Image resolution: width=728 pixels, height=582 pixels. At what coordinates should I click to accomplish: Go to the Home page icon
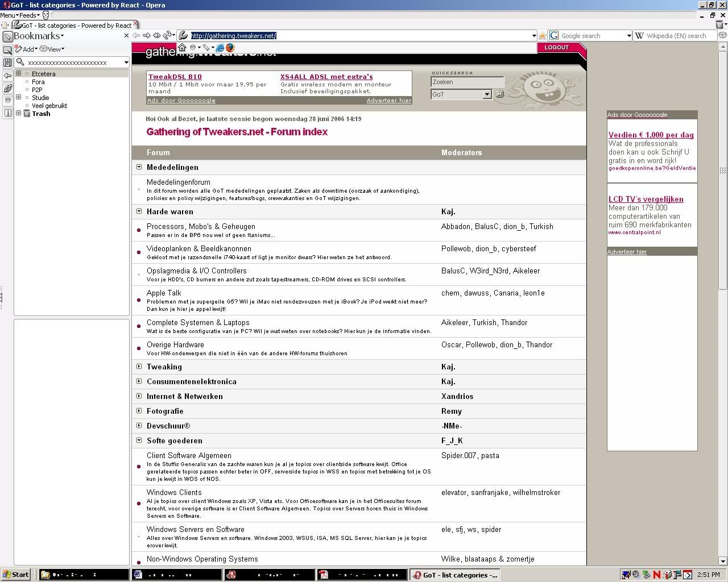tap(182, 48)
